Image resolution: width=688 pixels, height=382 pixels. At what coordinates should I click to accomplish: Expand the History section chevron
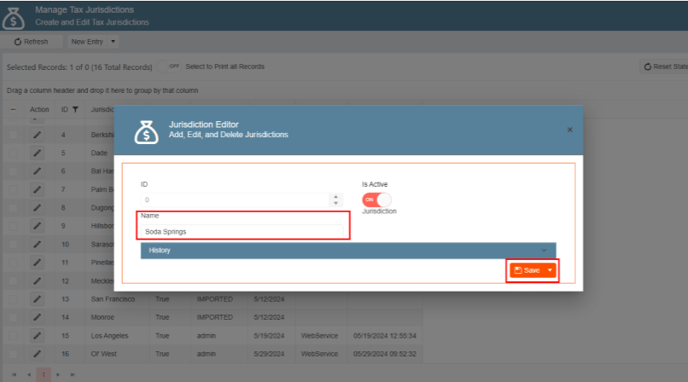click(544, 250)
